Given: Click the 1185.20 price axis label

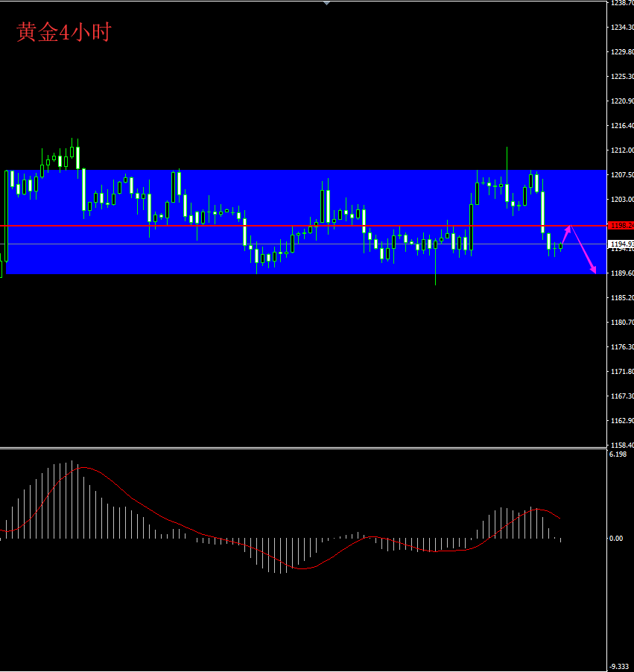Looking at the screenshot, I should [x=622, y=297].
